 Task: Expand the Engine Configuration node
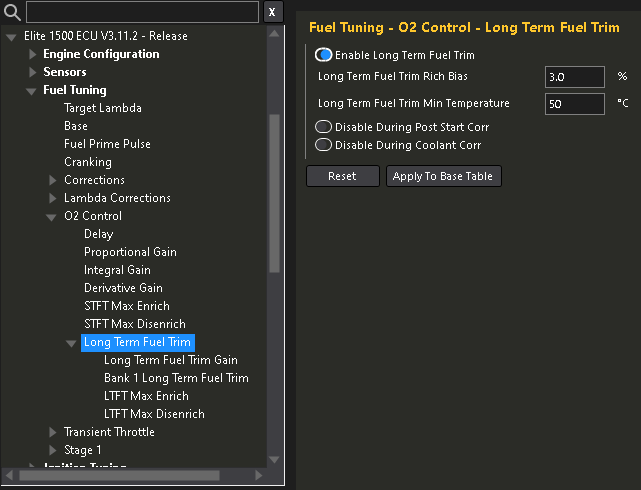[33, 54]
